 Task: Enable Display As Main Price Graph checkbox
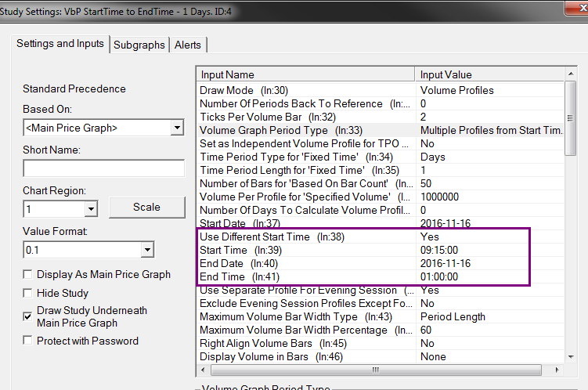tap(27, 275)
